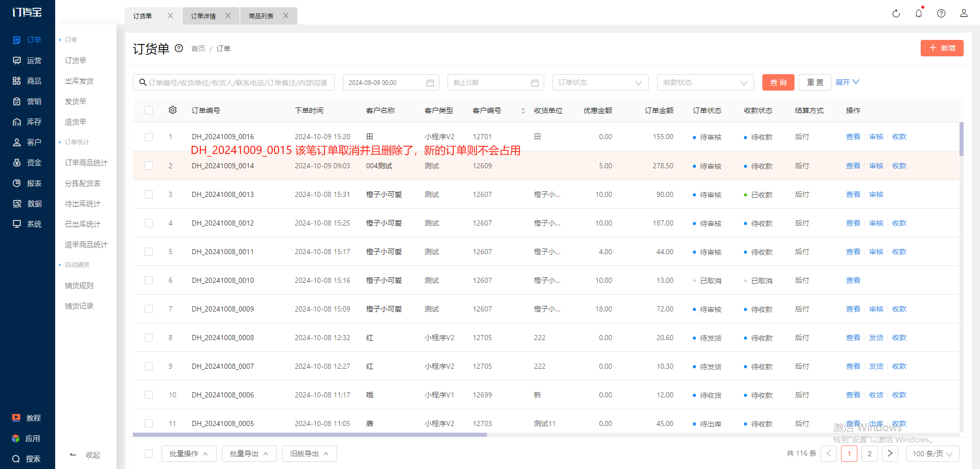Click the calendar icon in start date field
Viewport: 980px width, 469px height.
coord(430,83)
